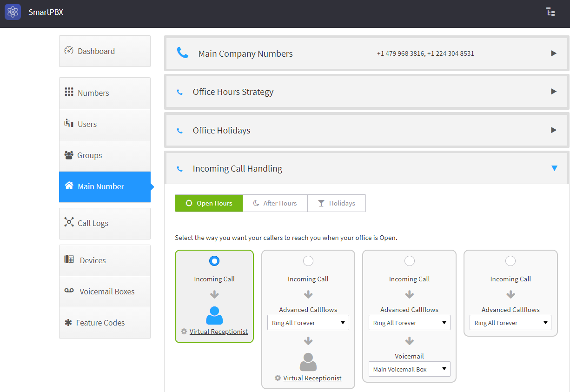Open the Devices menu item
570x392 pixels.
tap(105, 260)
